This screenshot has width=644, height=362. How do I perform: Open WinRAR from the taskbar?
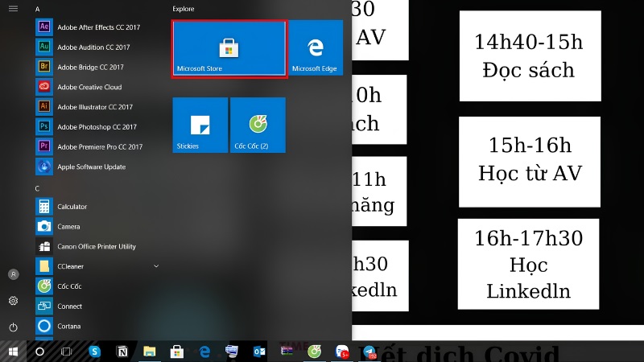click(287, 351)
